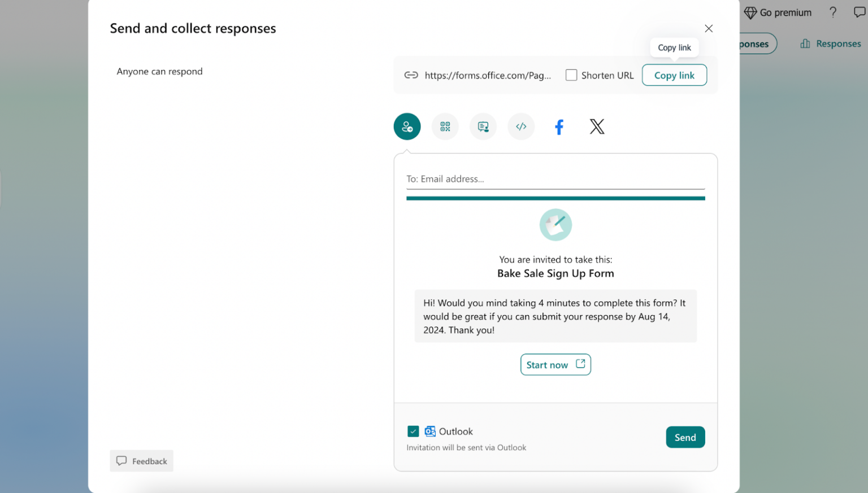
Task: Share the form on X
Action: click(597, 126)
